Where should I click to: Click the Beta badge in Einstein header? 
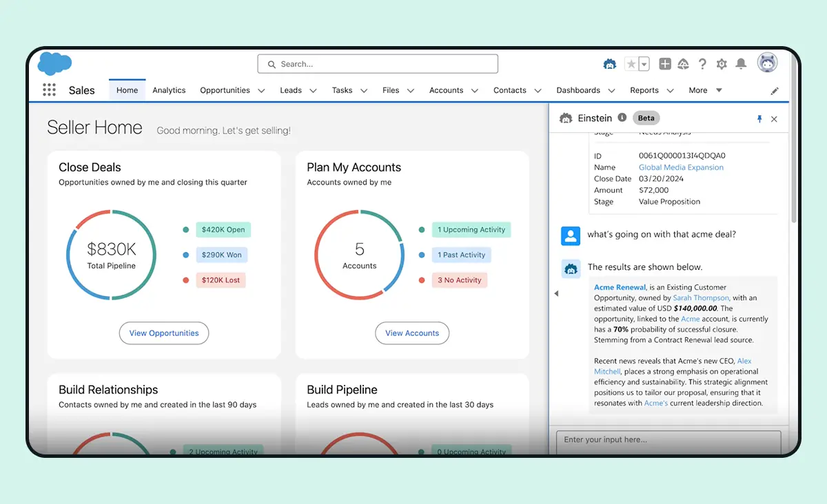646,118
